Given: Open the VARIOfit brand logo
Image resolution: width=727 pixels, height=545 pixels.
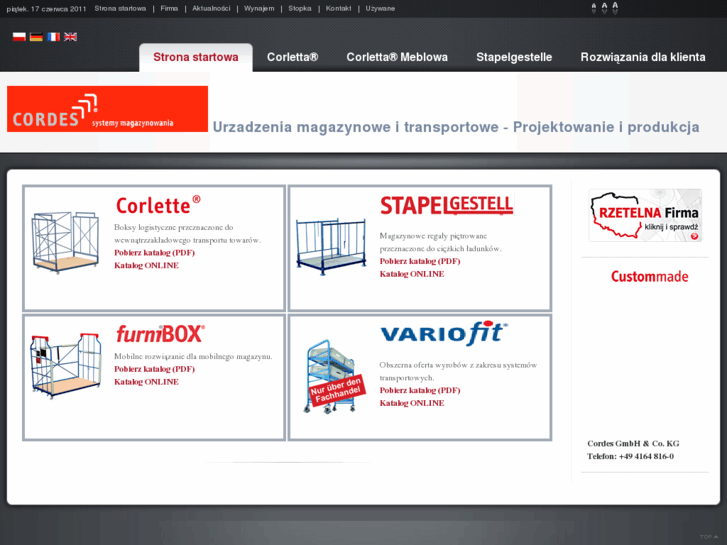Looking at the screenshot, I should (444, 333).
